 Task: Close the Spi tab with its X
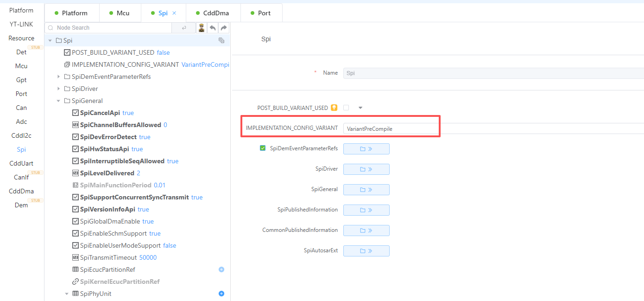tap(174, 13)
